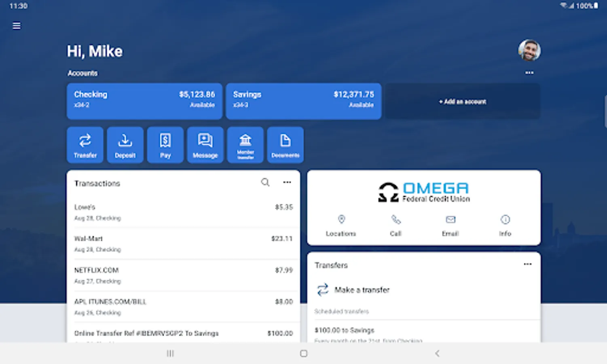Tap the Info icon
The height and width of the screenshot is (364, 607).
coord(505,220)
